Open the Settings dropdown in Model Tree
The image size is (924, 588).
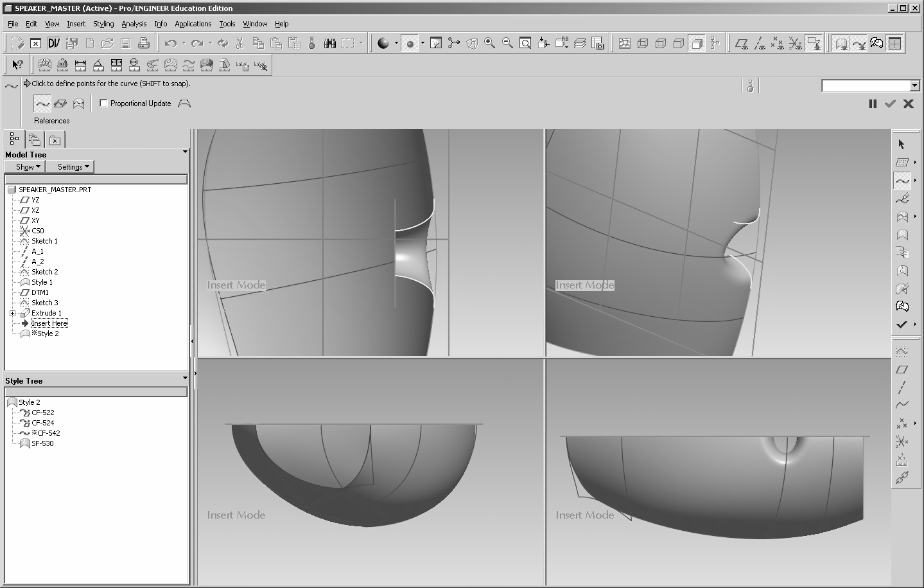pyautogui.click(x=73, y=166)
